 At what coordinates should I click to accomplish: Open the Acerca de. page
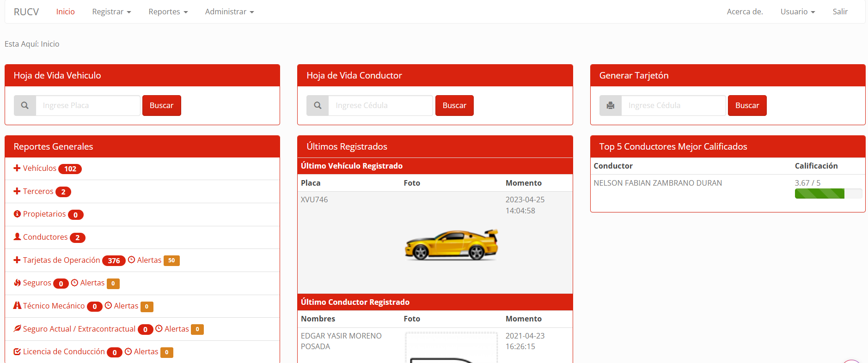pyautogui.click(x=745, y=12)
